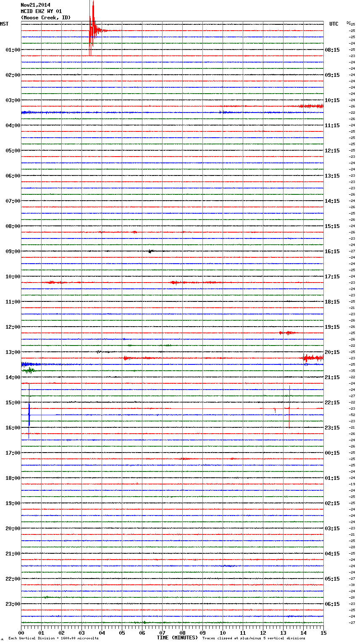Click the green burst below the 13:00 row
The height and width of the screenshot is (644, 357).
(x=29, y=370)
